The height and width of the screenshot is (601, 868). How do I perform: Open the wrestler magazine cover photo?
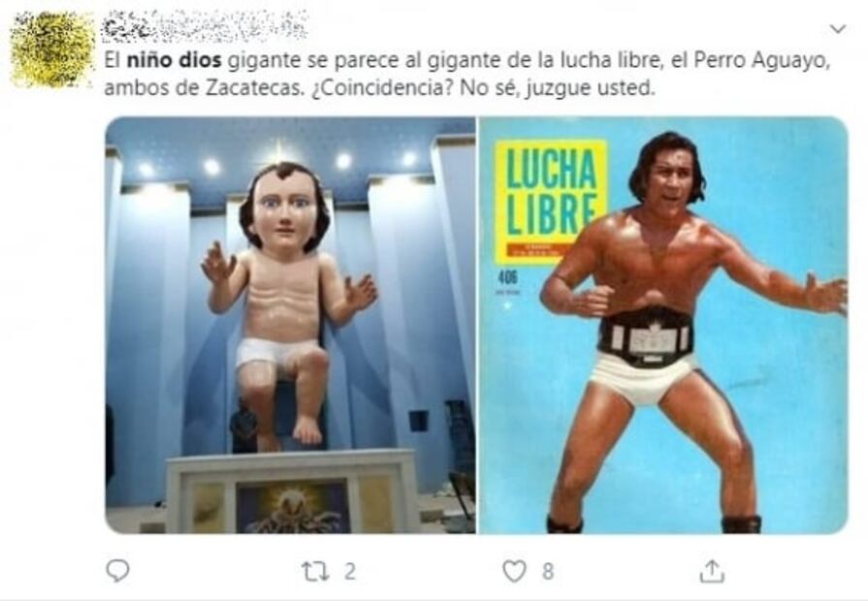click(663, 325)
